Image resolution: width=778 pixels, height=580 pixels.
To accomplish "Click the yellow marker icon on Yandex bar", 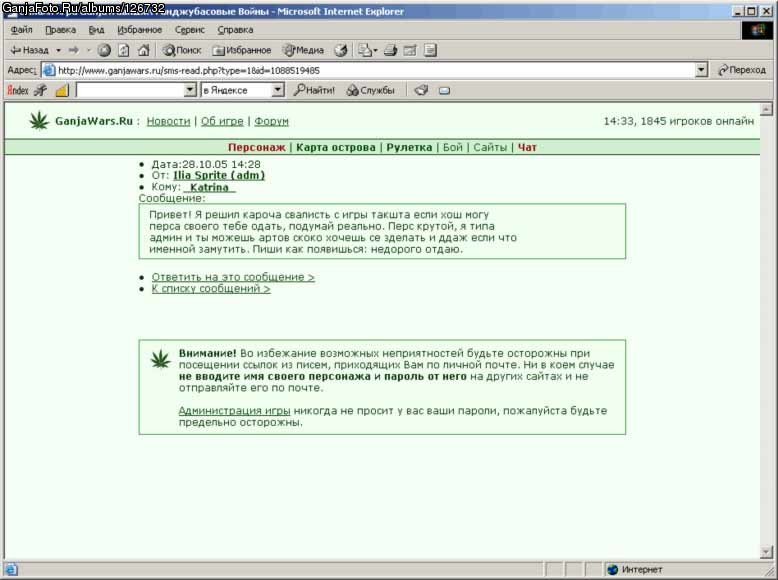I will [62, 90].
